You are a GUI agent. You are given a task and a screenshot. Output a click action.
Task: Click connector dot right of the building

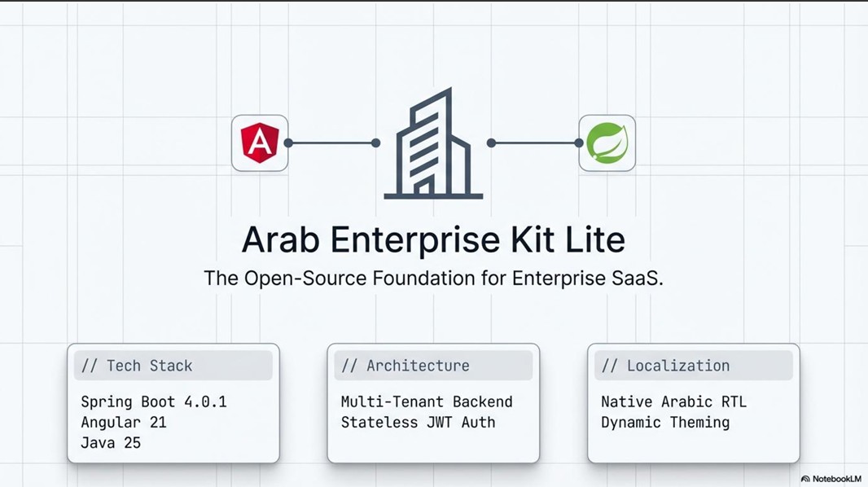[491, 143]
